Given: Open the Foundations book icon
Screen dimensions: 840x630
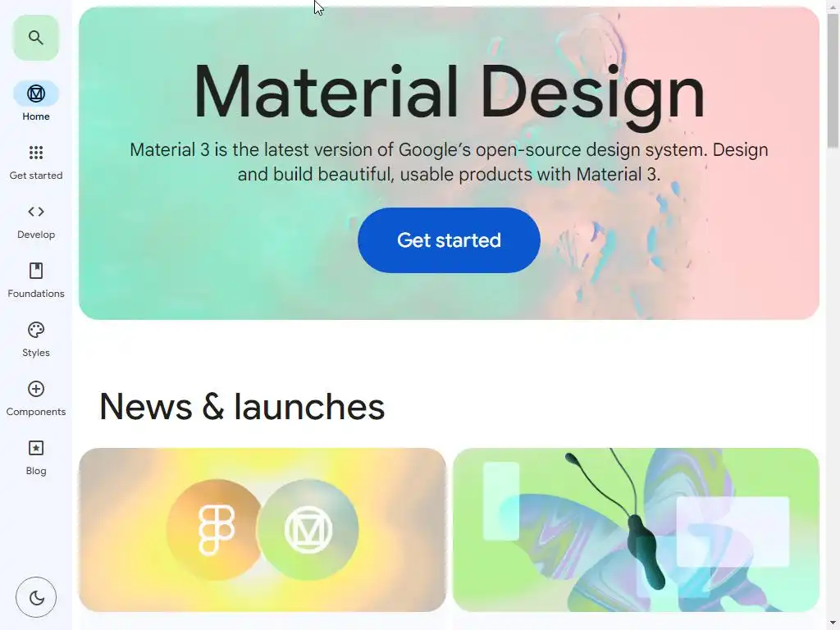Looking at the screenshot, I should 36,271.
